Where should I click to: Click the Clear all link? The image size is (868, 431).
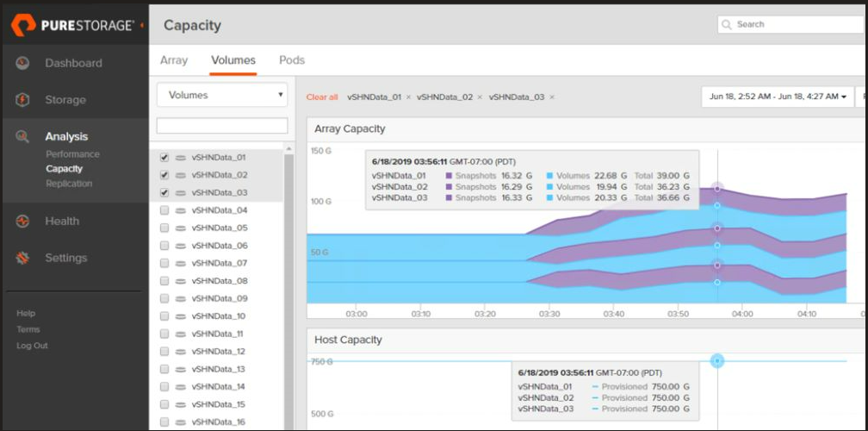[x=322, y=97]
